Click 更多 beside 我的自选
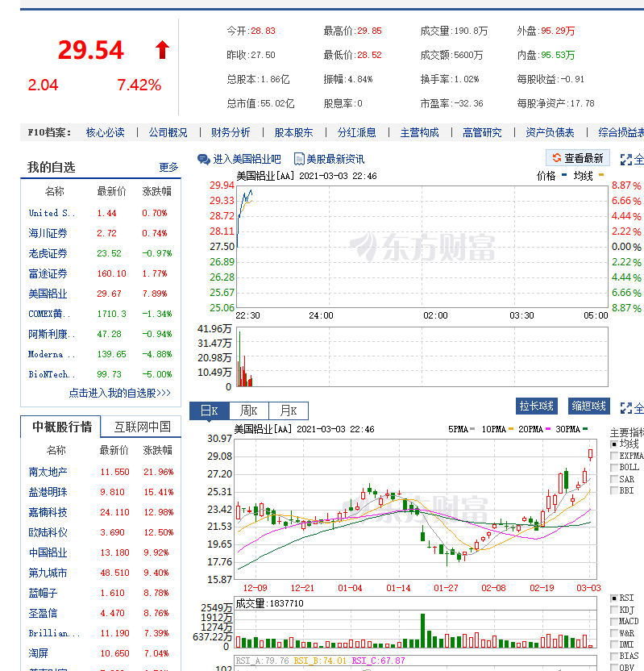 click(168, 167)
